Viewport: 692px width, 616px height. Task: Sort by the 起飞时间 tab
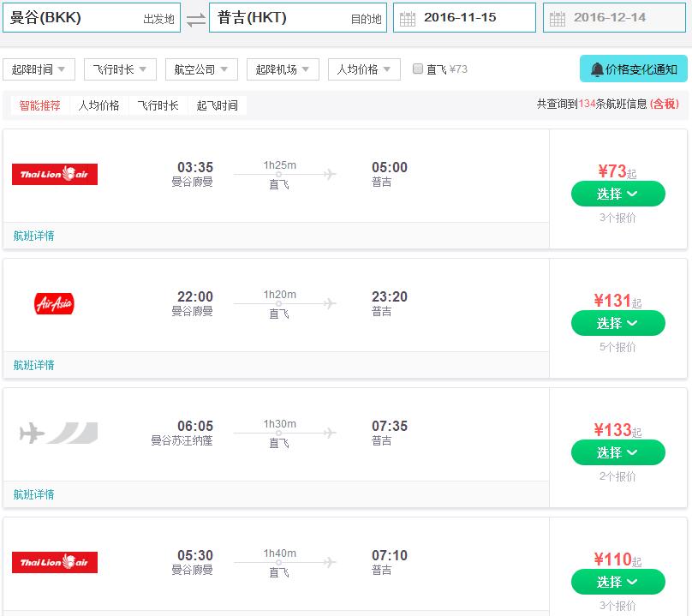point(218,105)
